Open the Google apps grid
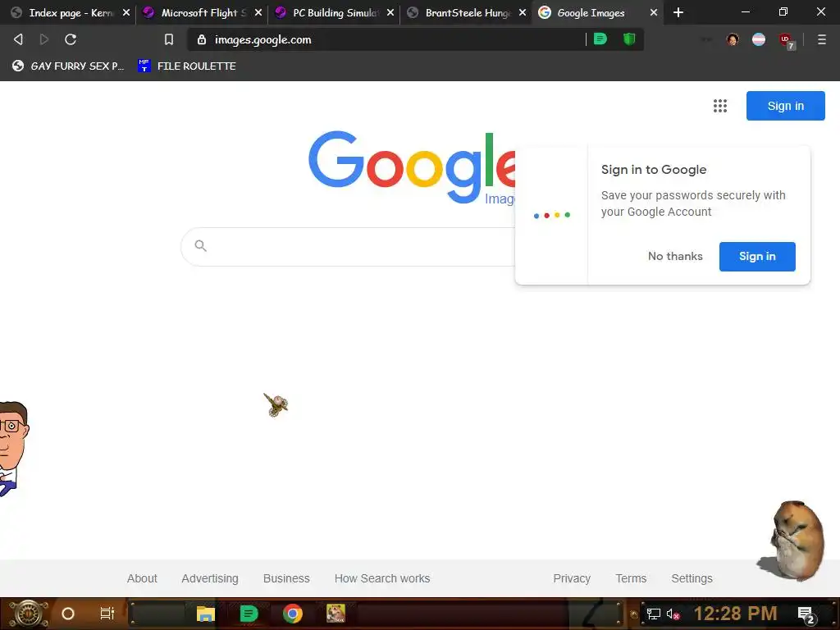The width and height of the screenshot is (840, 630). pyautogui.click(x=720, y=106)
